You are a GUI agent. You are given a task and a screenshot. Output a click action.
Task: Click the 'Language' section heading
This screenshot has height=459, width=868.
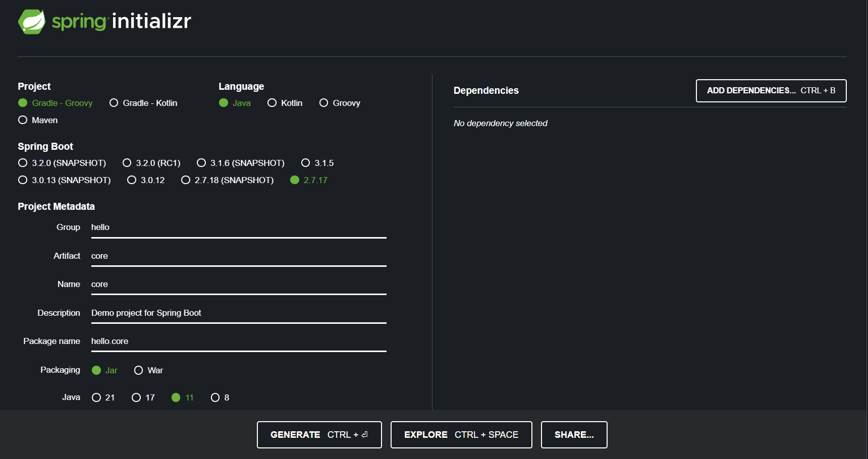click(x=241, y=86)
